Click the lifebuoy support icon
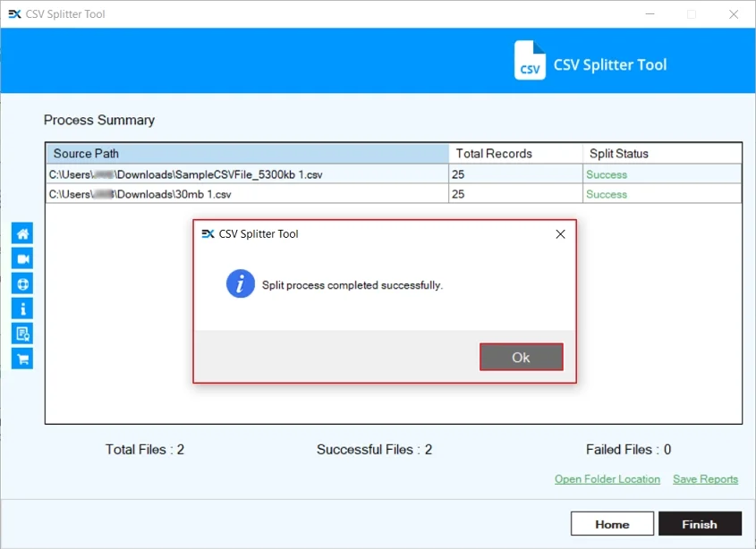This screenshot has height=549, width=756. pyautogui.click(x=22, y=283)
